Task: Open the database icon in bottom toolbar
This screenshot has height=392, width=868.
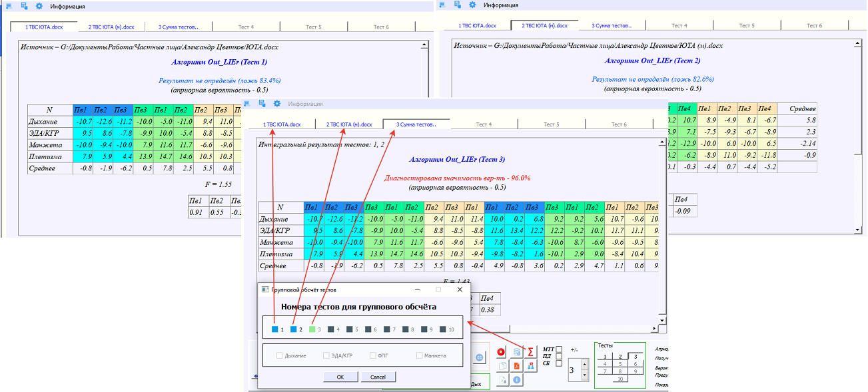Action: click(x=516, y=352)
